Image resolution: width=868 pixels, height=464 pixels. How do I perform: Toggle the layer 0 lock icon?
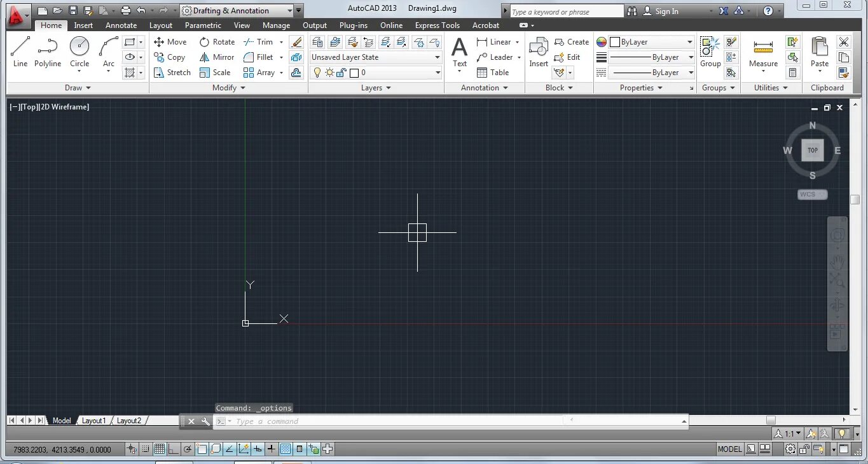pos(341,73)
